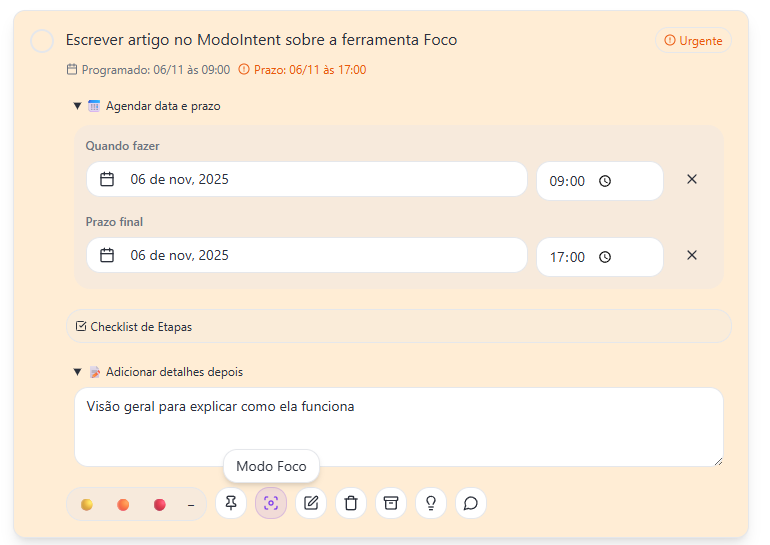Screen dimensions: 770x545
Task: Pin the task with the pin icon
Action: [x=231, y=503]
